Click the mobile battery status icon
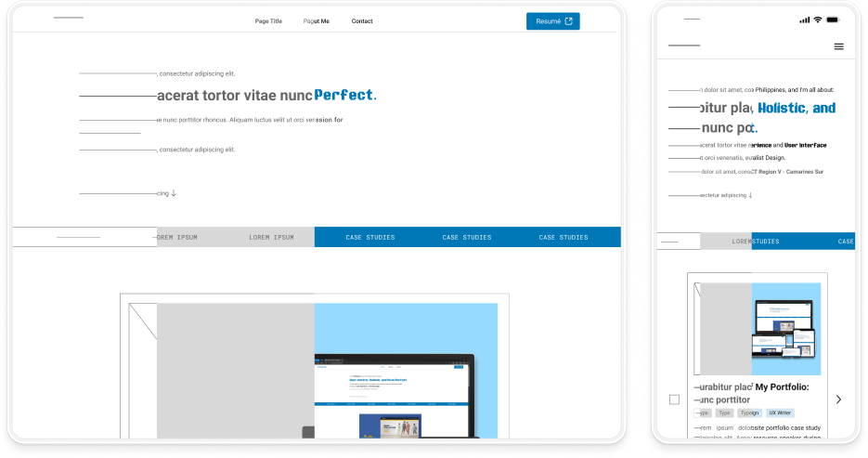The image size is (868, 458). [833, 20]
